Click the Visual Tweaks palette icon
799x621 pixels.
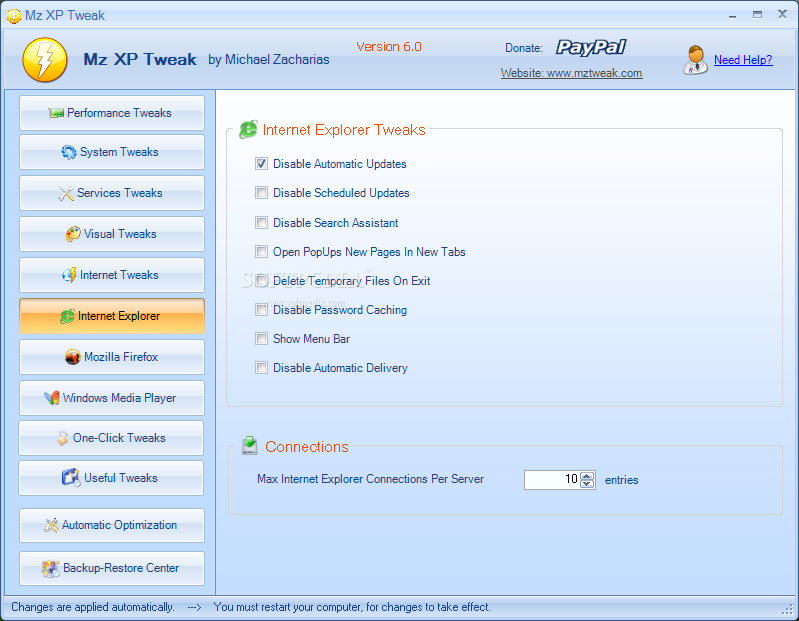[73, 234]
